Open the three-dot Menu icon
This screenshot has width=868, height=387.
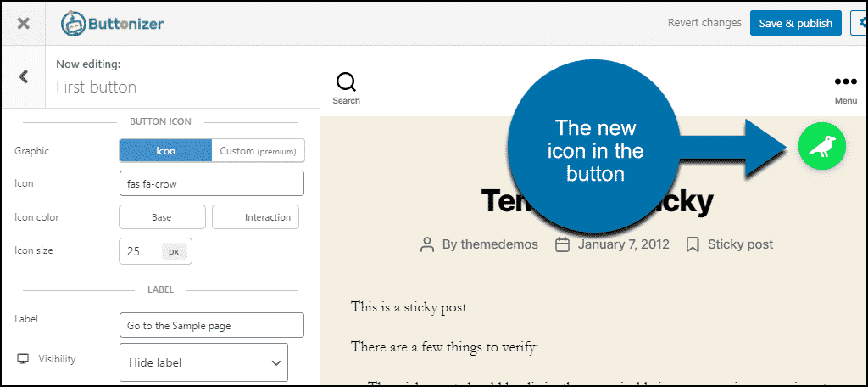click(845, 82)
